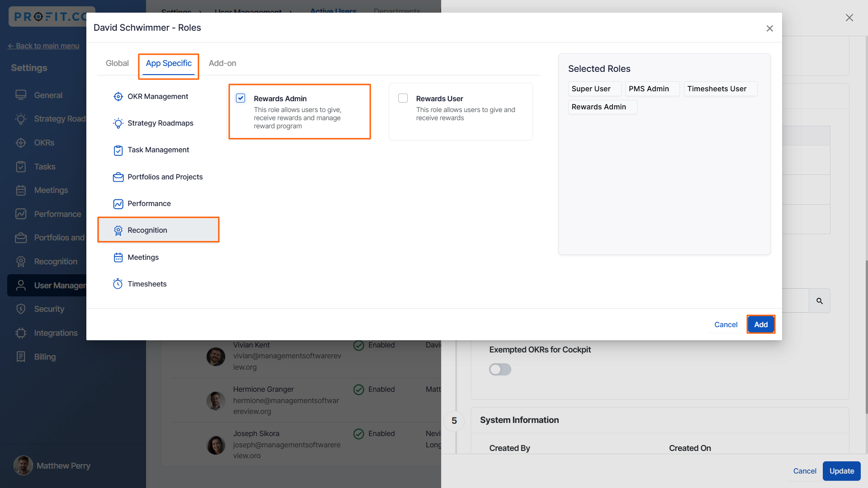Toggle Exempted OKRs for Cockpit switch
Viewport: 868px width, 488px height.
point(500,370)
